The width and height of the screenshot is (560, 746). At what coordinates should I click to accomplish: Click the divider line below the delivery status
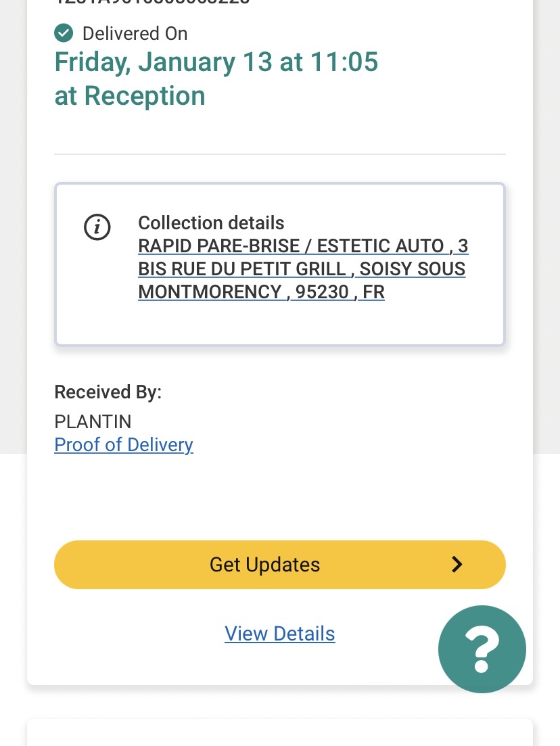[x=279, y=154]
